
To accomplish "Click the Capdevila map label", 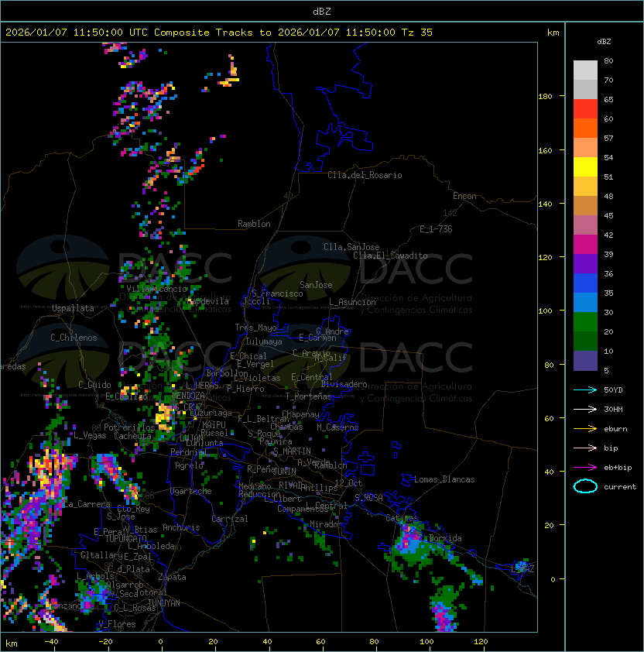I will [208, 301].
